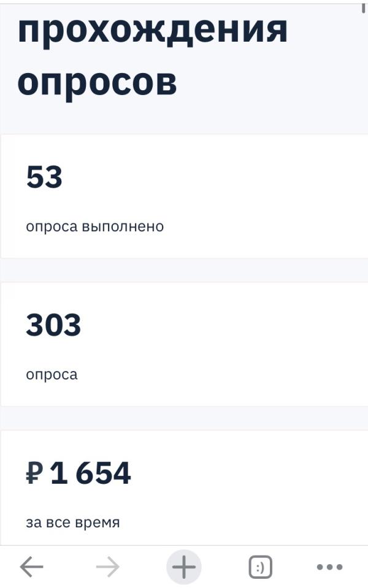Tap the 'прохождения опросов' heading
The image size is (368, 588).
coord(153,55)
